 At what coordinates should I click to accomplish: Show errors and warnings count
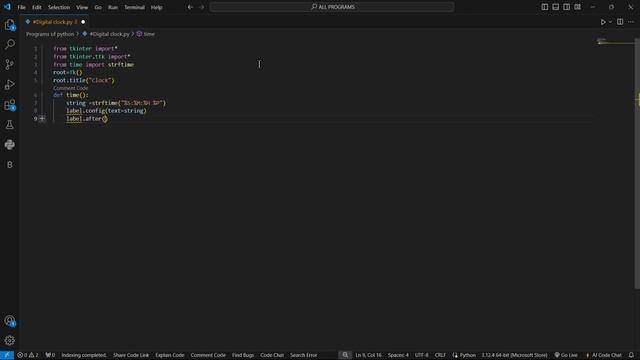tap(28, 355)
